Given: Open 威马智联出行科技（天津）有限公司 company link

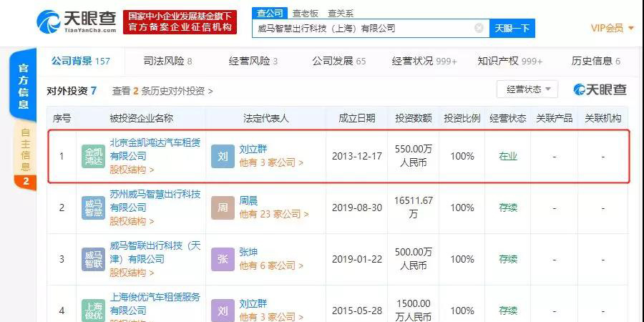Looking at the screenshot, I should (155, 252).
